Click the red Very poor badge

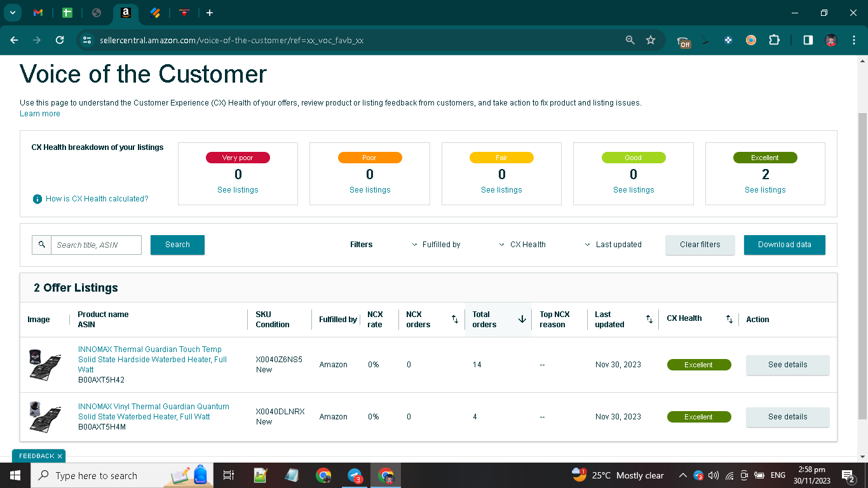tap(238, 158)
